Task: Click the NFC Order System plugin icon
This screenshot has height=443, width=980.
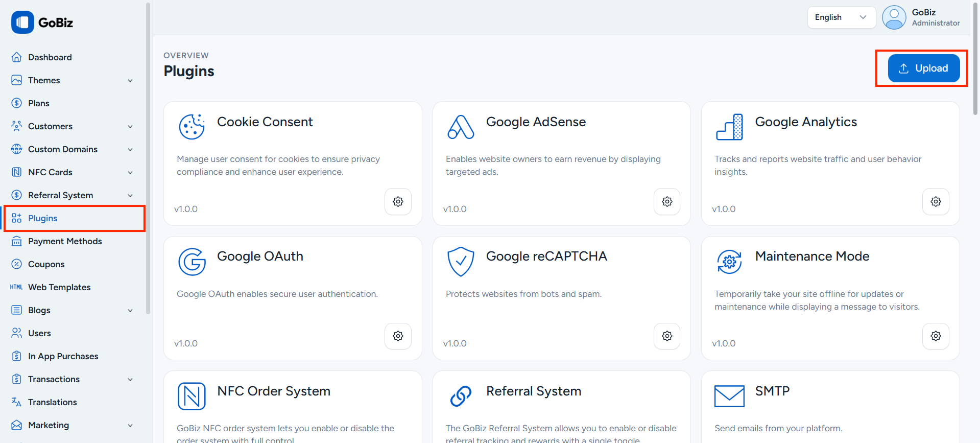Action: (x=192, y=396)
